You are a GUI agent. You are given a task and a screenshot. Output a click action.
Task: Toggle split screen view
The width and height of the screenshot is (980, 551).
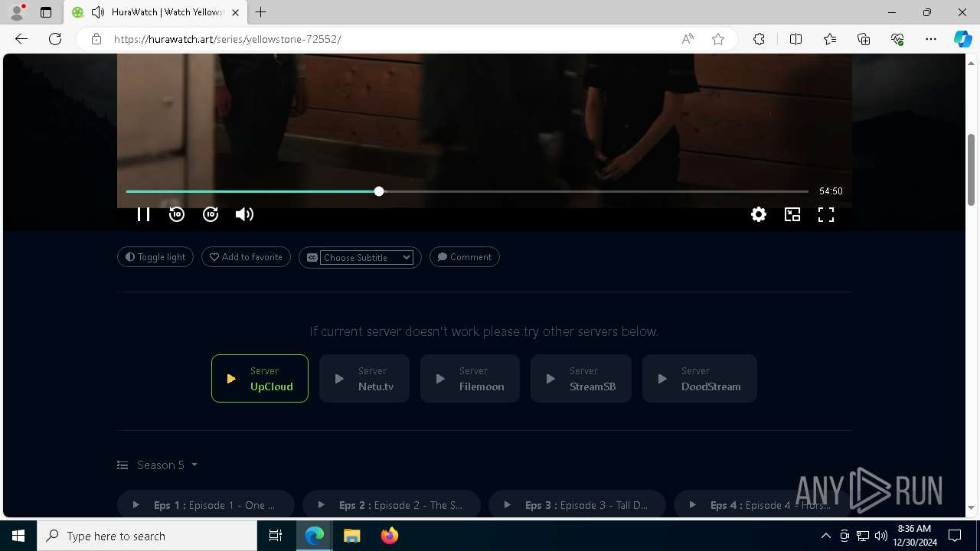pyautogui.click(x=795, y=39)
